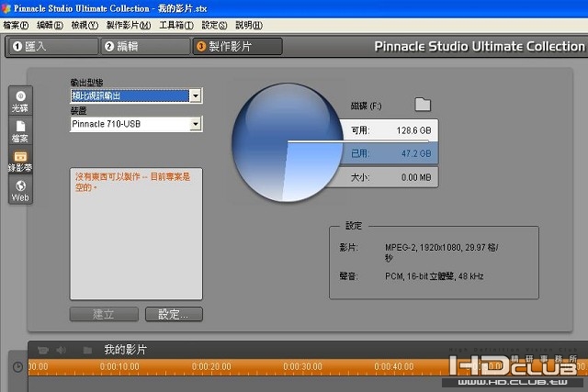This screenshot has height=392, width=588.
Task: Click the MPEG-2, 1920x1080 video setting text
Action: point(441,252)
